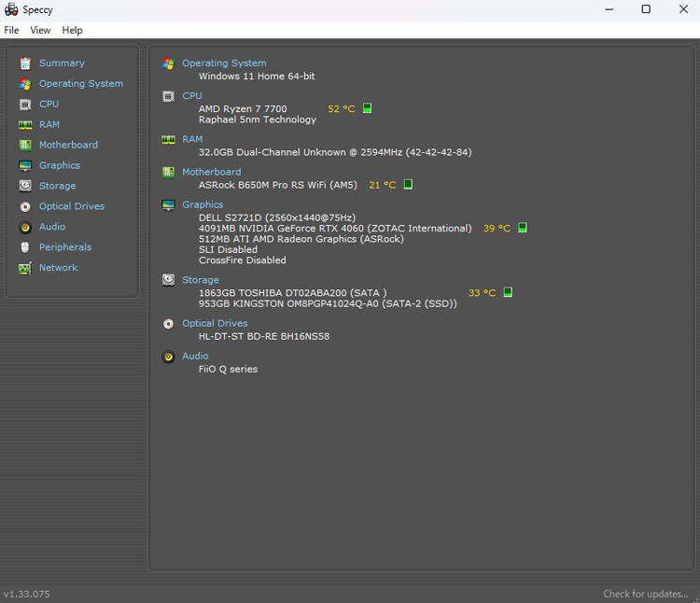700x603 pixels.
Task: Open Audio via the speaker icon in sidebar
Action: (25, 227)
